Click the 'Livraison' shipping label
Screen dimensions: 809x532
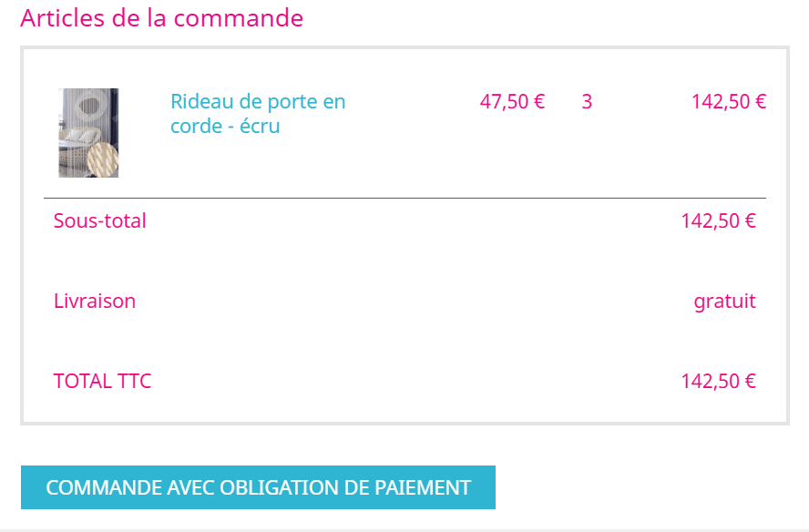coord(94,301)
